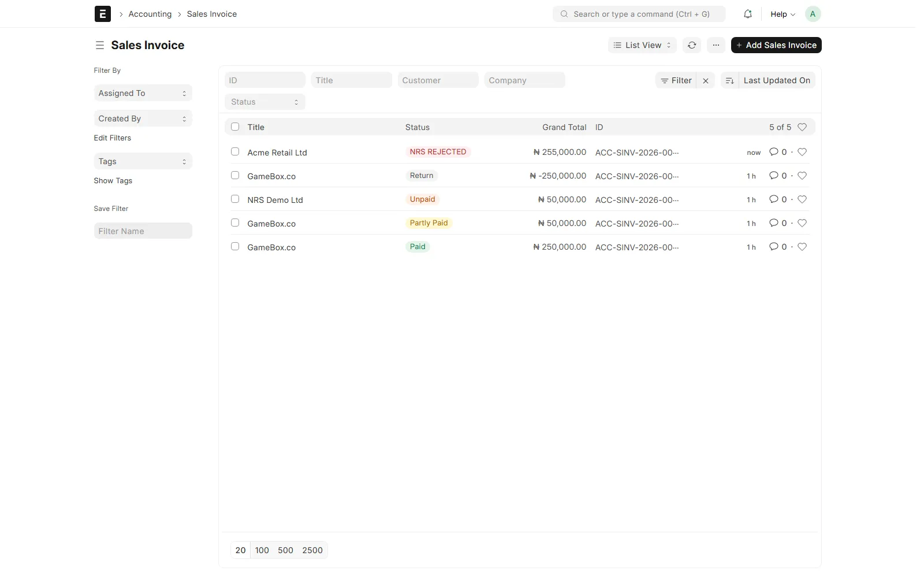This screenshot has width=924, height=578.
Task: Focus the Customer filter field
Action: pos(438,80)
